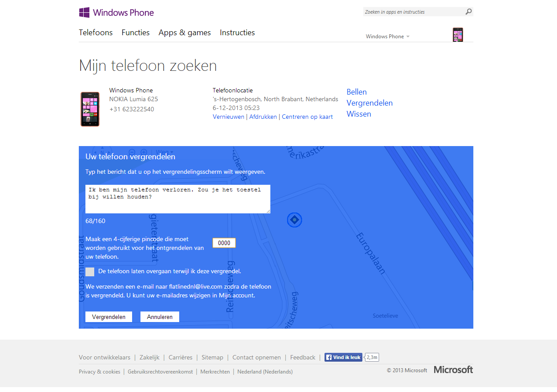Click the Gebruiksrechtovereenkomst link

point(160,372)
